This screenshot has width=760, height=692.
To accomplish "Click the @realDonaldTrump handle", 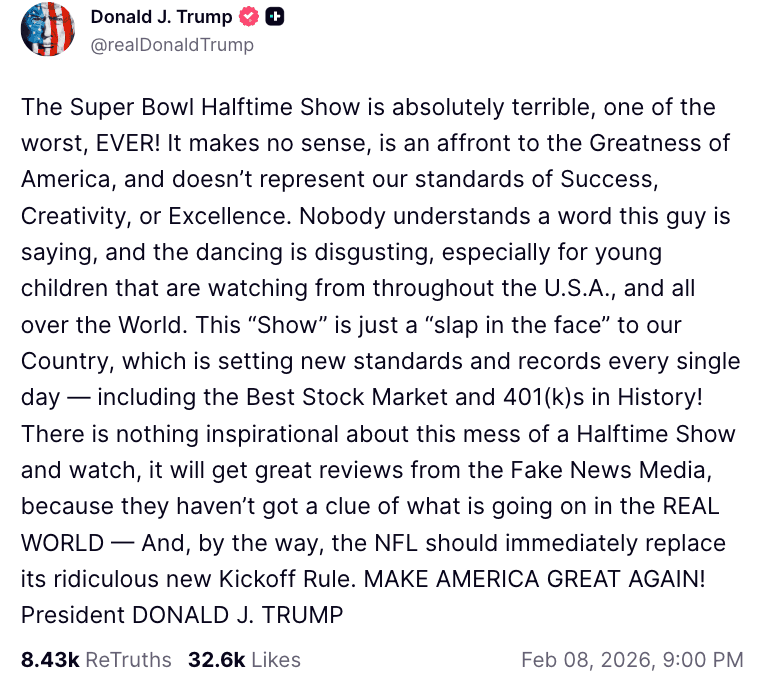I will click(172, 44).
